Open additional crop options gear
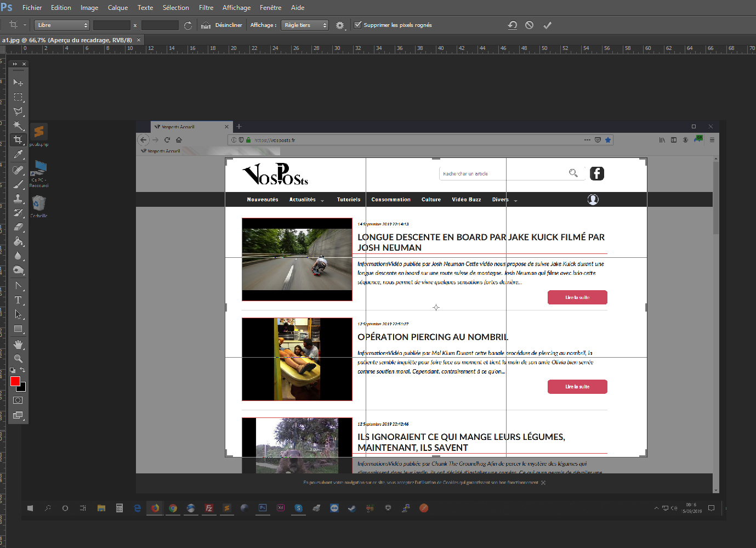The width and height of the screenshot is (756, 548). tap(340, 25)
